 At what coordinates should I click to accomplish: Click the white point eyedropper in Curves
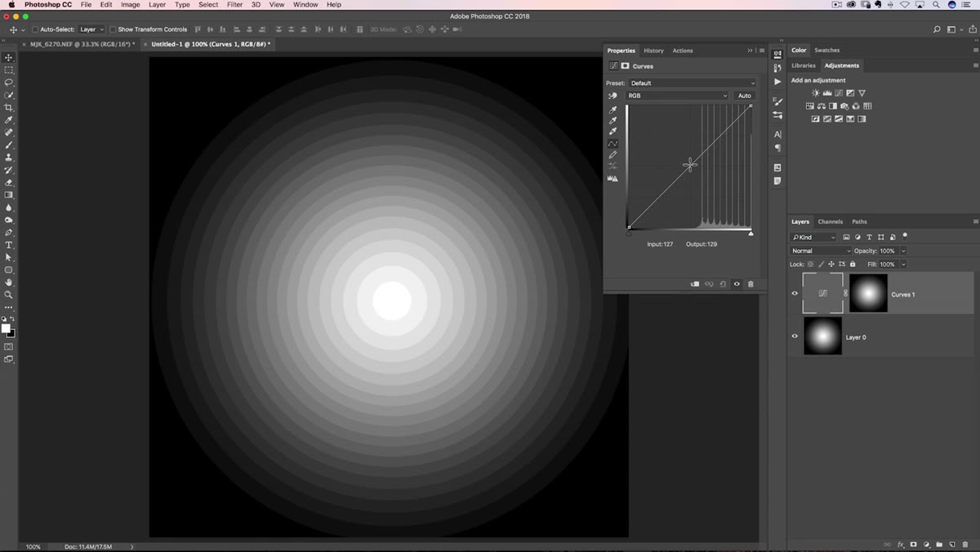click(613, 131)
